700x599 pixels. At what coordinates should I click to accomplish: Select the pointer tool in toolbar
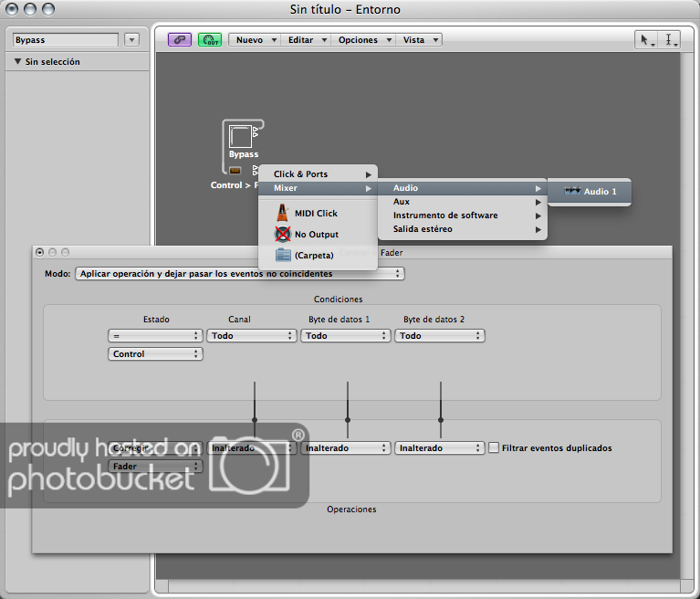pyautogui.click(x=646, y=40)
